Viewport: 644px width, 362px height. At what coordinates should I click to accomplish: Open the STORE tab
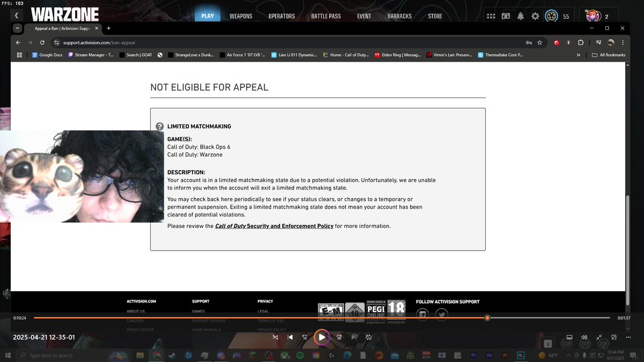(435, 16)
